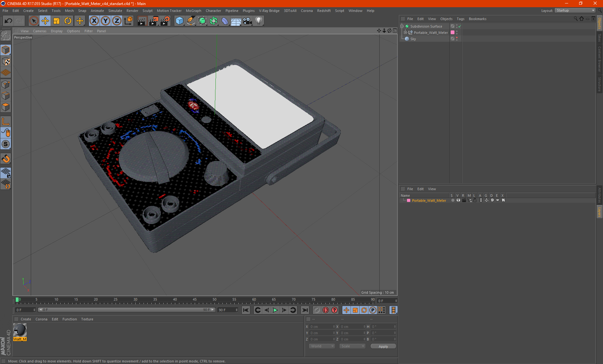
Task: Switch to Polygons mode
Action: click(6, 107)
